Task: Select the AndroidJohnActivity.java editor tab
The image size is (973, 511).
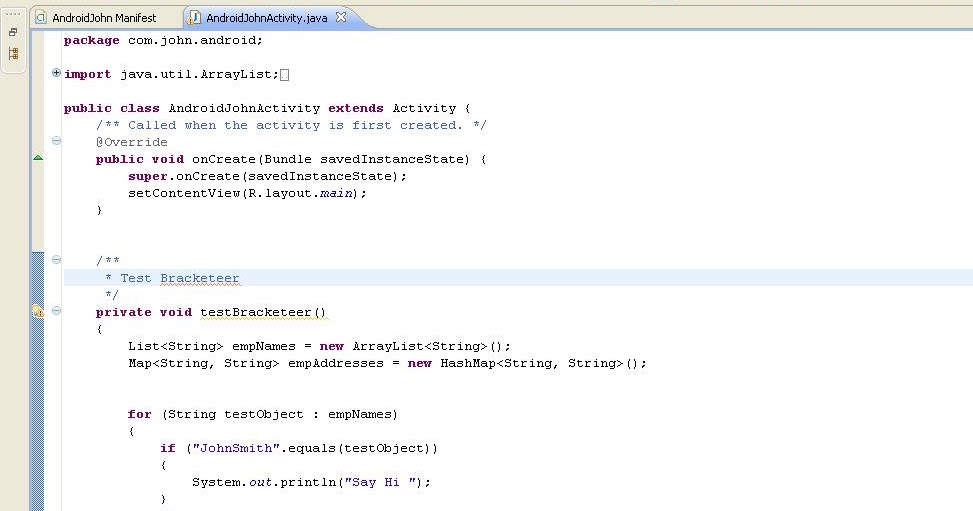Action: 267,18
